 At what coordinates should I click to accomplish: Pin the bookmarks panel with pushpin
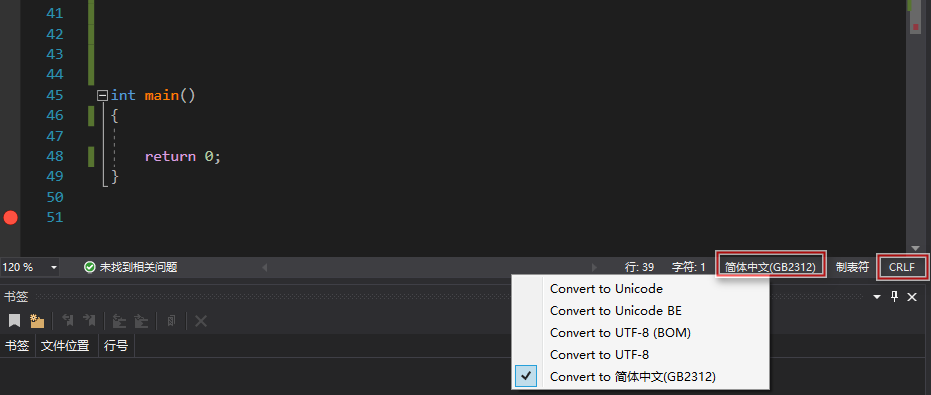[x=895, y=297]
